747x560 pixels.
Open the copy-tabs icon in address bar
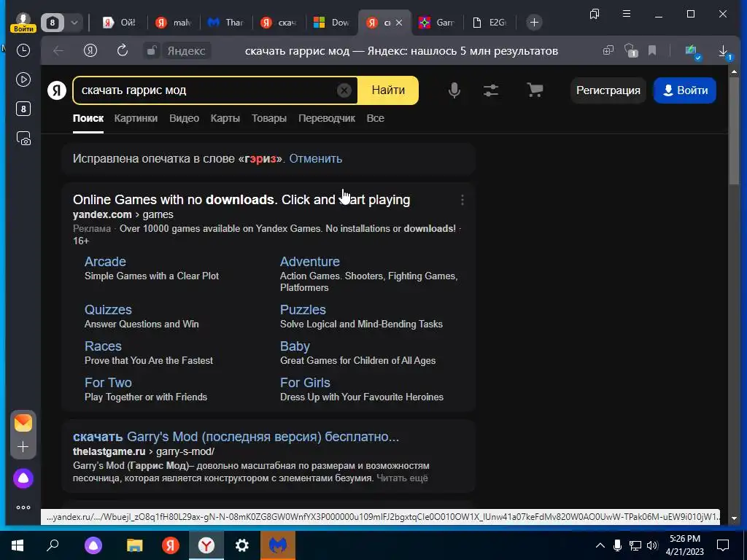608,50
